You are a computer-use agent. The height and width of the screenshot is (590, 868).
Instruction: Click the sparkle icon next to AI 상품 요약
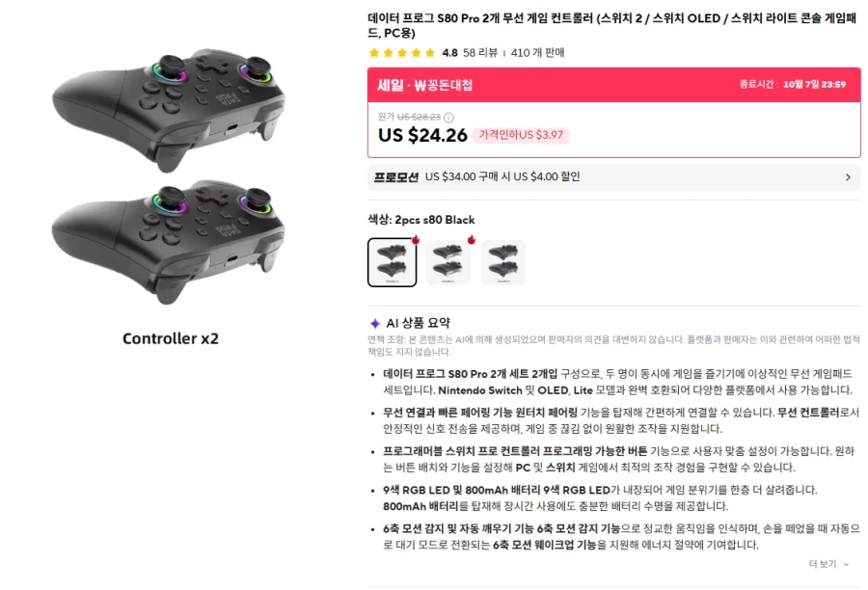point(375,323)
